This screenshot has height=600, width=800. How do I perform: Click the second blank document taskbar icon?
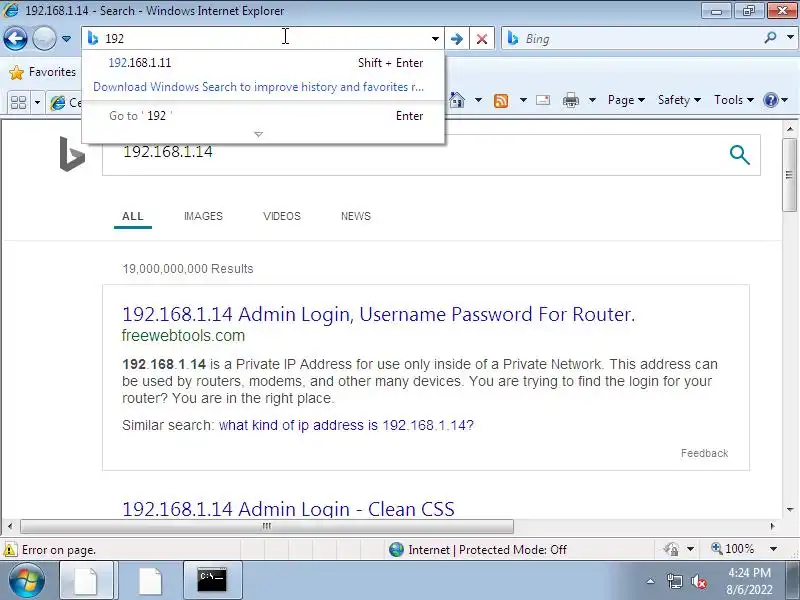(151, 581)
